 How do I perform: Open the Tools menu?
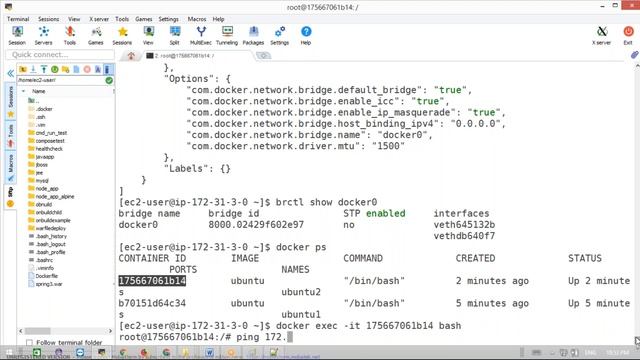click(122, 19)
